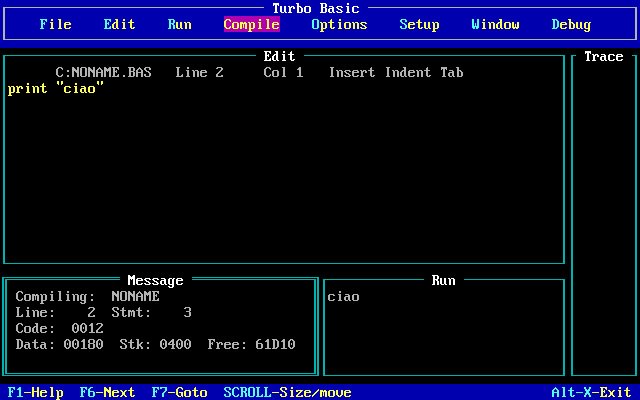Open the Window menu

[x=496, y=24]
